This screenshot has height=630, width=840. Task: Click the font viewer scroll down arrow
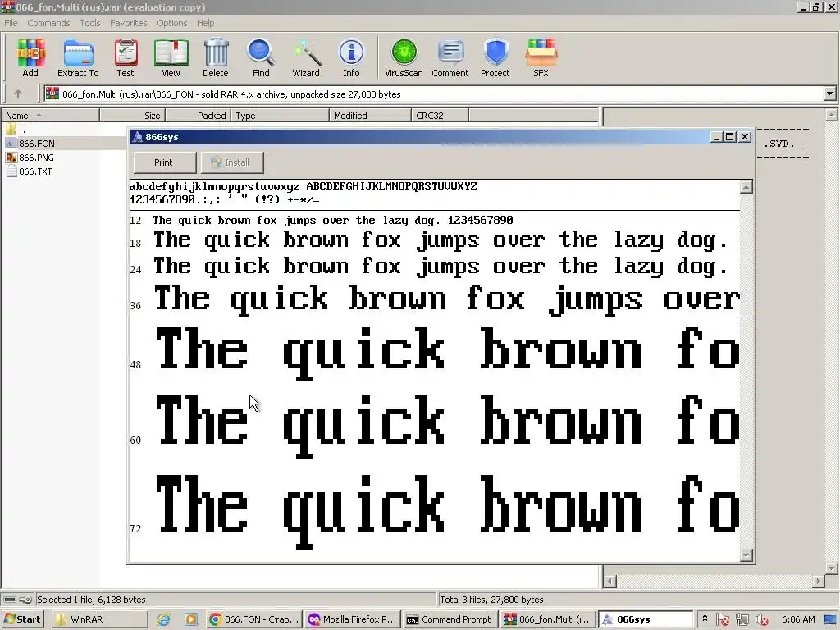(x=746, y=555)
